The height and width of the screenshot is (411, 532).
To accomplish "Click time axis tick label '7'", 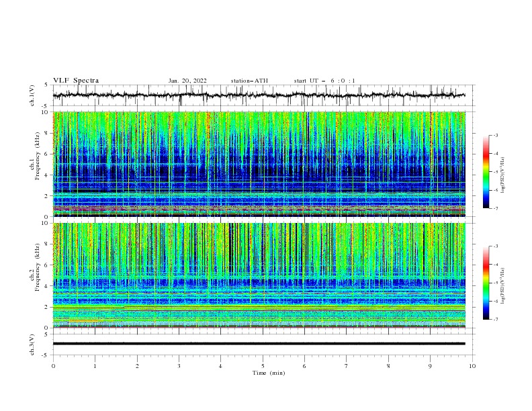I will click(347, 366).
